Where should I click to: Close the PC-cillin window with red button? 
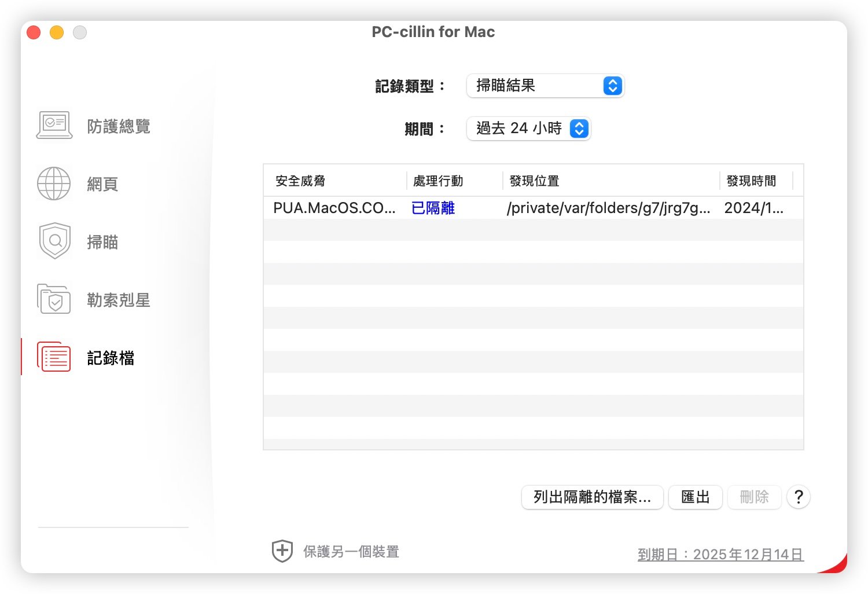tap(34, 32)
